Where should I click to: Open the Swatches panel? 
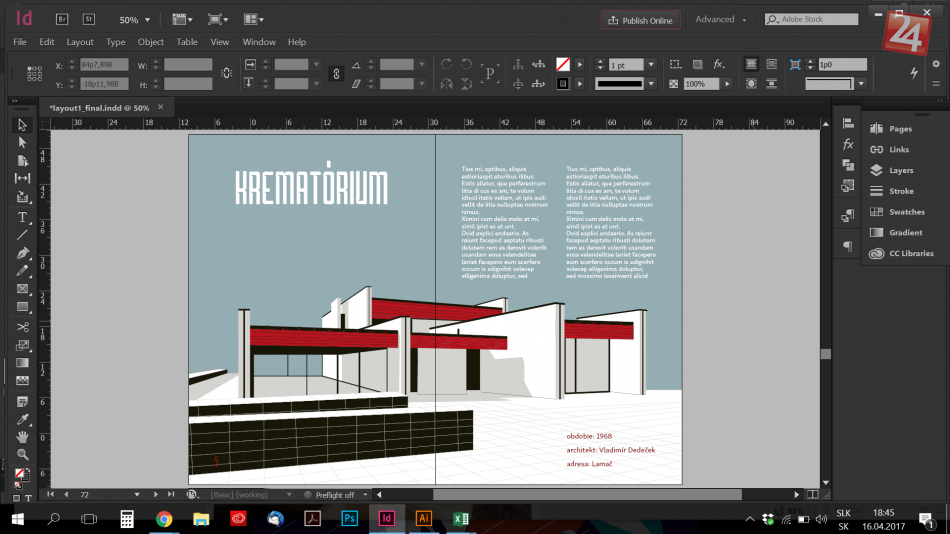[x=906, y=212]
